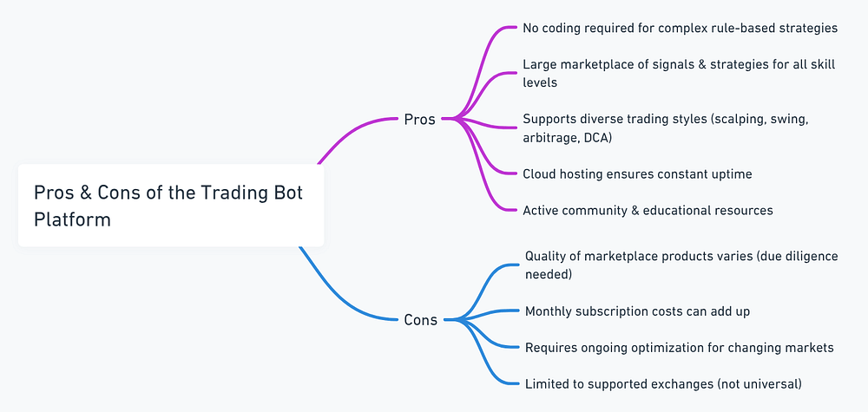Image resolution: width=868 pixels, height=412 pixels.
Task: Click the 'Limited to supported exchanges' node
Action: [664, 383]
